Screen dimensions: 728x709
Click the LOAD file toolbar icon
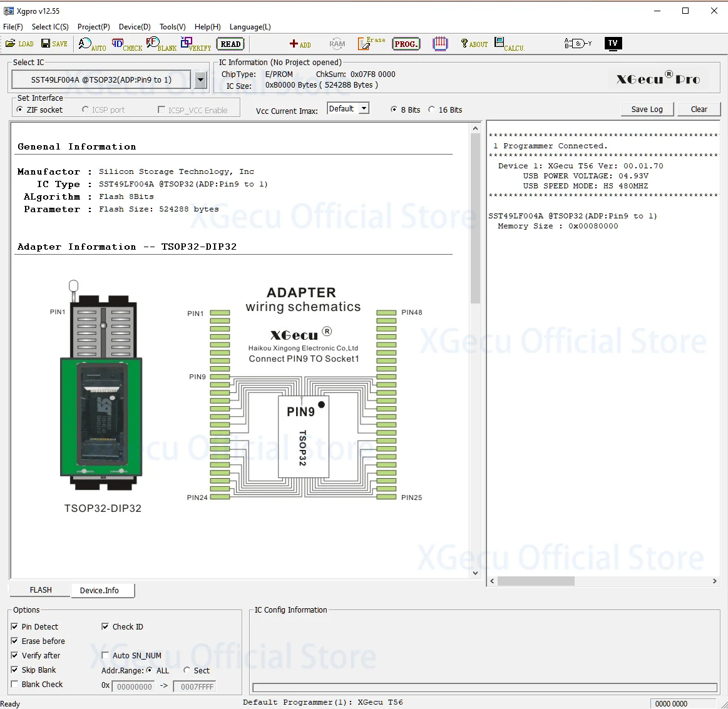19,44
